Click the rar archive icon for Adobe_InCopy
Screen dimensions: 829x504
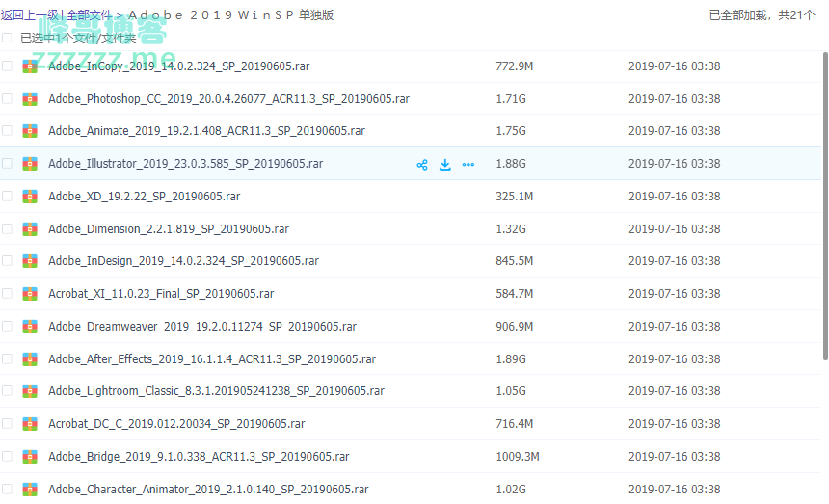point(30,66)
